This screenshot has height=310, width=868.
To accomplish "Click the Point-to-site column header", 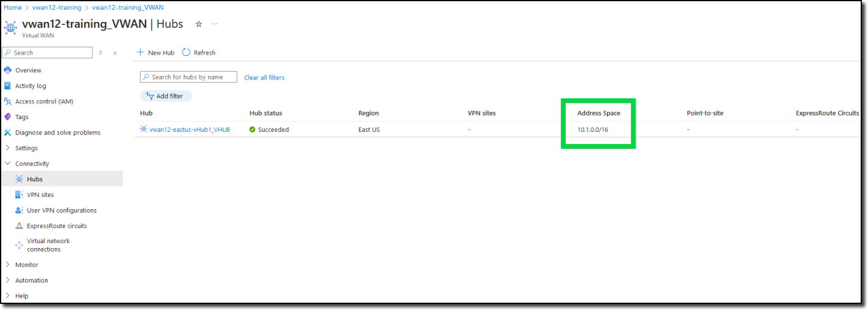I will [x=705, y=113].
